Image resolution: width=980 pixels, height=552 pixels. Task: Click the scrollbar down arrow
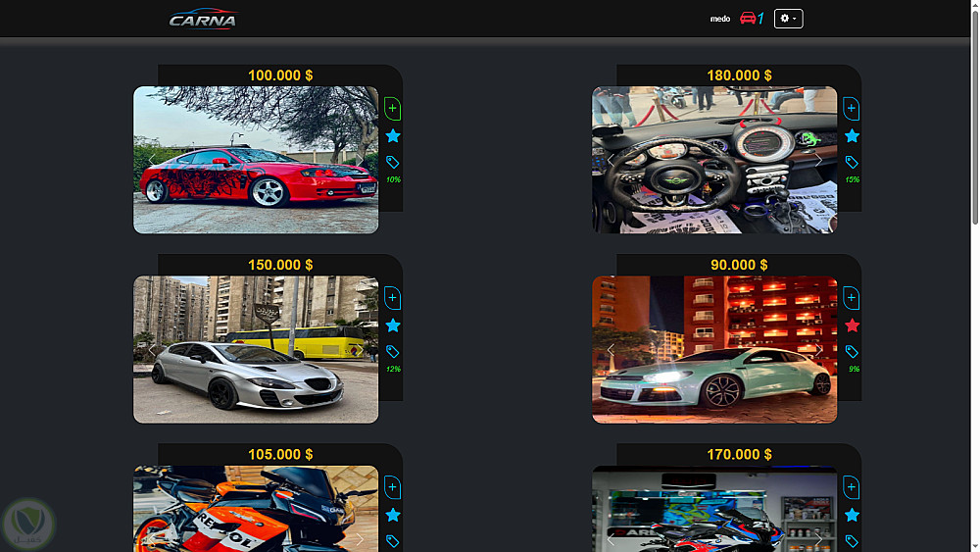(x=975, y=548)
